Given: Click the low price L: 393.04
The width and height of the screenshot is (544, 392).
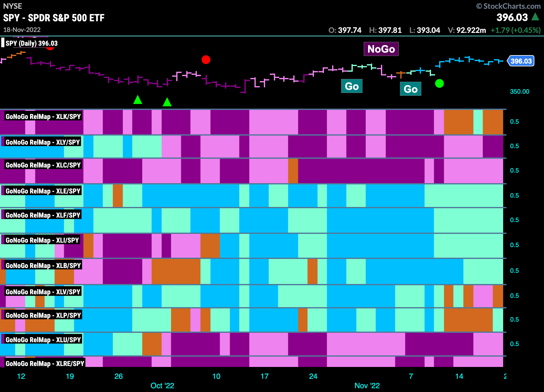Looking at the screenshot, I should click(425, 30).
